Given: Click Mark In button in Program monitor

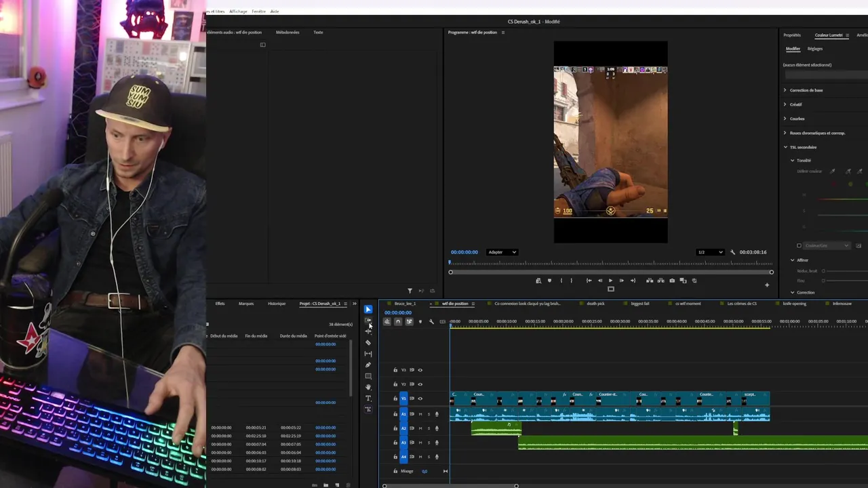Looking at the screenshot, I should pos(561,281).
